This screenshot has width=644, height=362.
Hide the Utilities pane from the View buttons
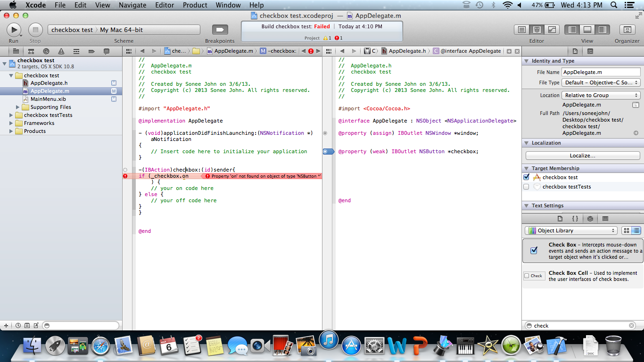[x=603, y=30]
